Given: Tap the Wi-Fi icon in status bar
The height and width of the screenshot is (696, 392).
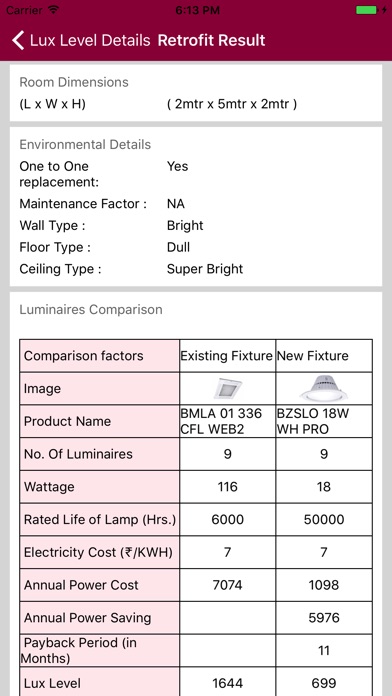Looking at the screenshot, I should point(54,10).
